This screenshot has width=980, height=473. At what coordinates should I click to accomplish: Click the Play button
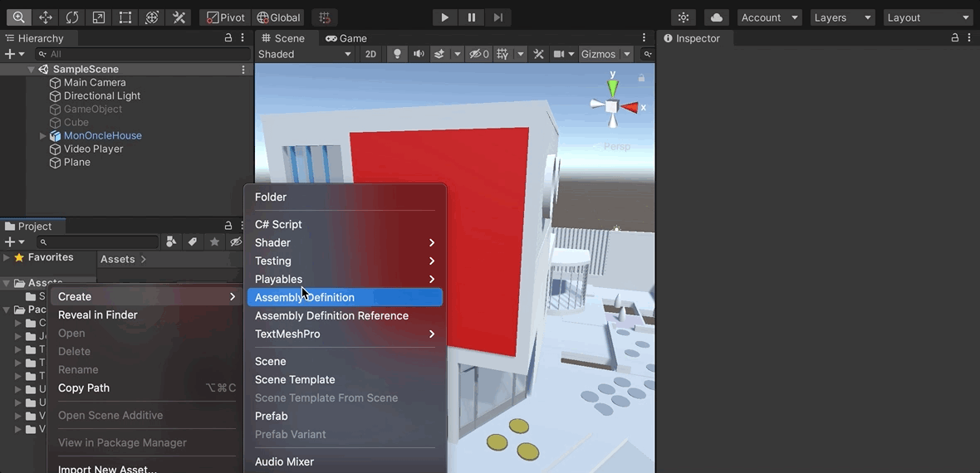point(444,17)
